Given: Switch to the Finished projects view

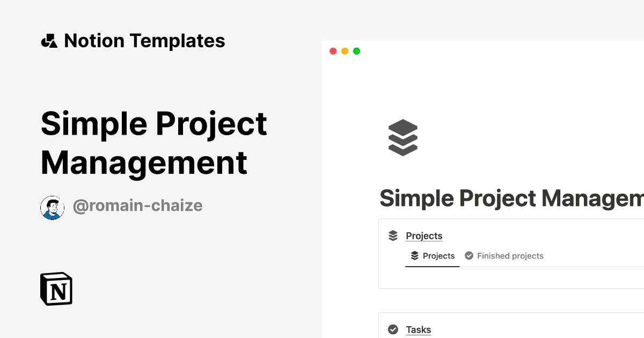Looking at the screenshot, I should click(510, 256).
